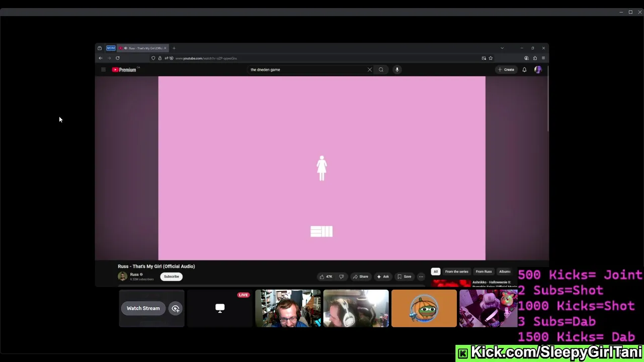Start voice search with the microphone icon

click(x=397, y=69)
